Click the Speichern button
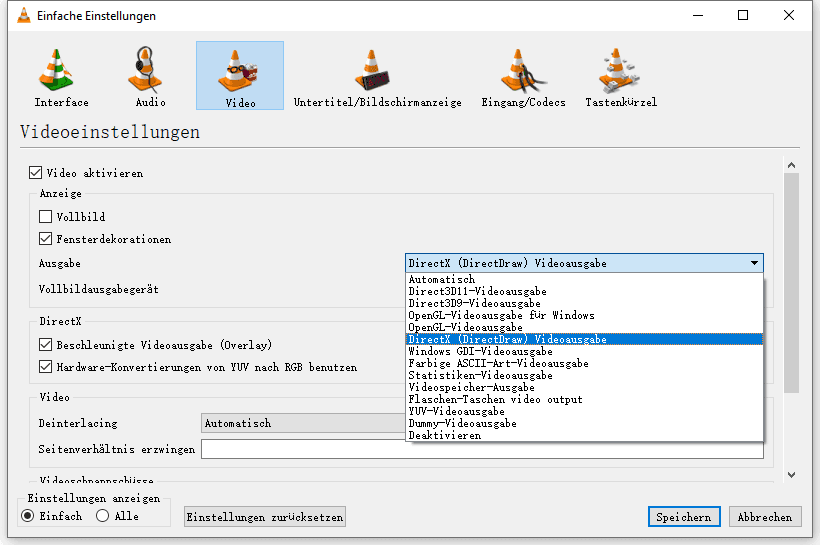Viewport: 820px width, 545px height. click(x=684, y=517)
